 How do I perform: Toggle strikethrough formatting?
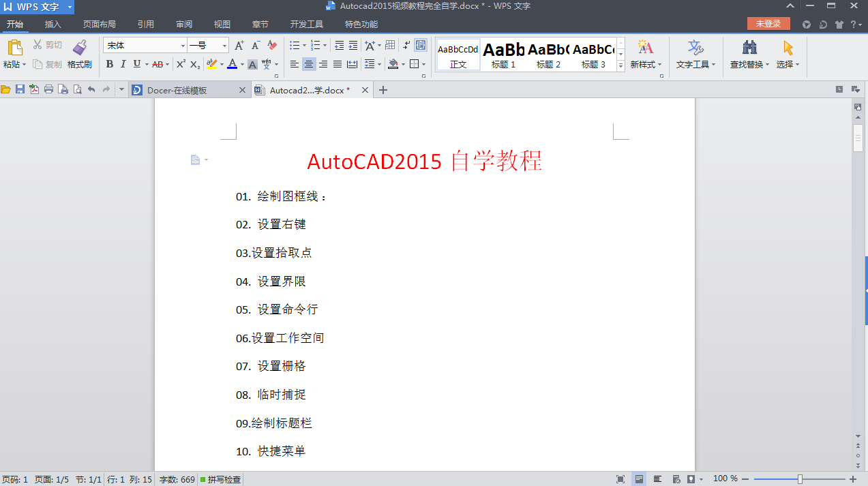(x=158, y=64)
